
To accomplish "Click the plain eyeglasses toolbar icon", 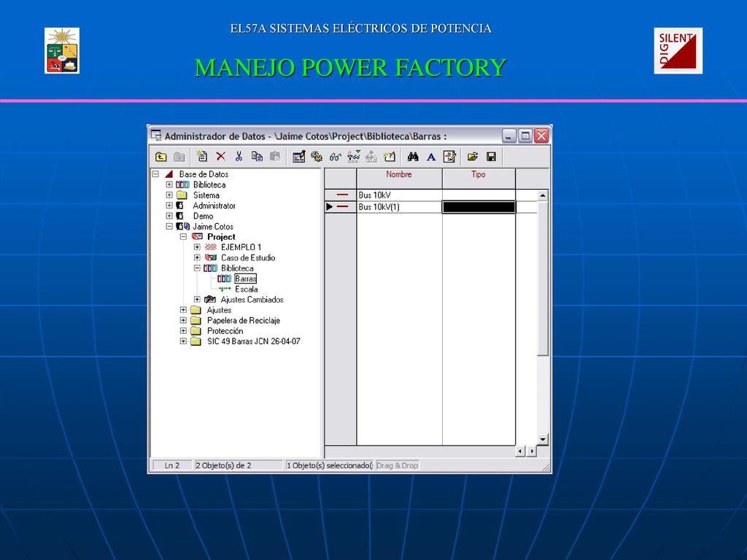I will [335, 157].
